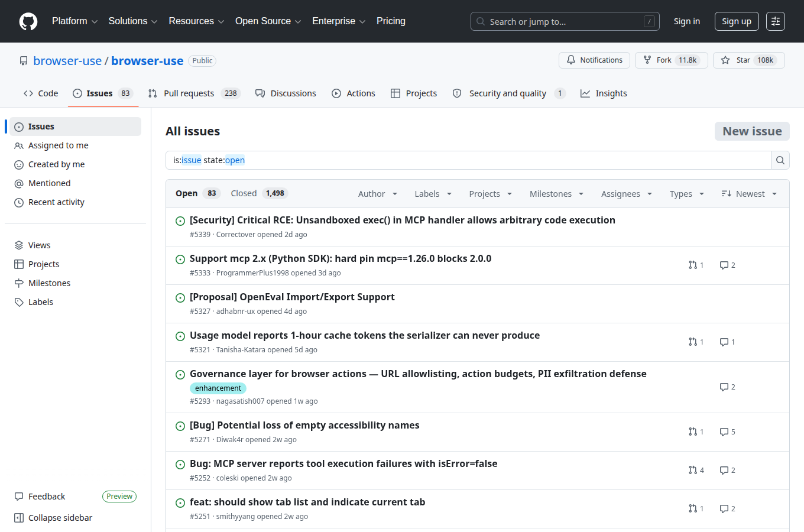Screen dimensions: 804x532
Task: Click the Notifications bell button
Action: (594, 60)
